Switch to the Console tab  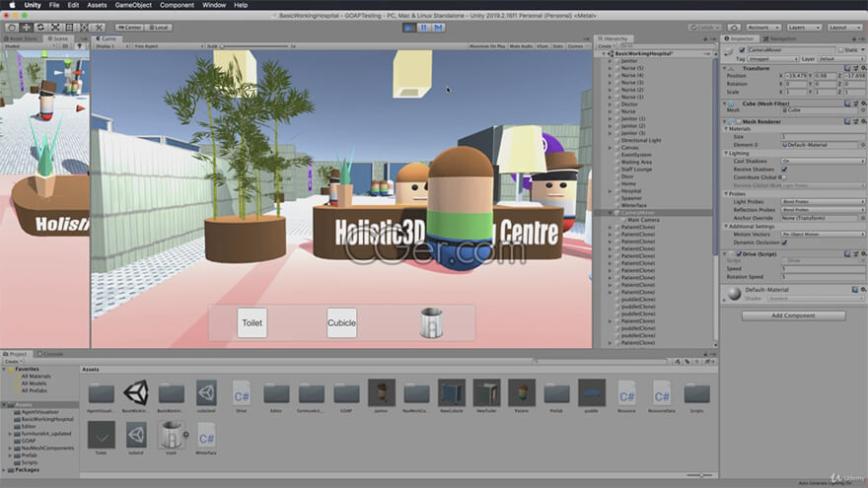coord(50,354)
